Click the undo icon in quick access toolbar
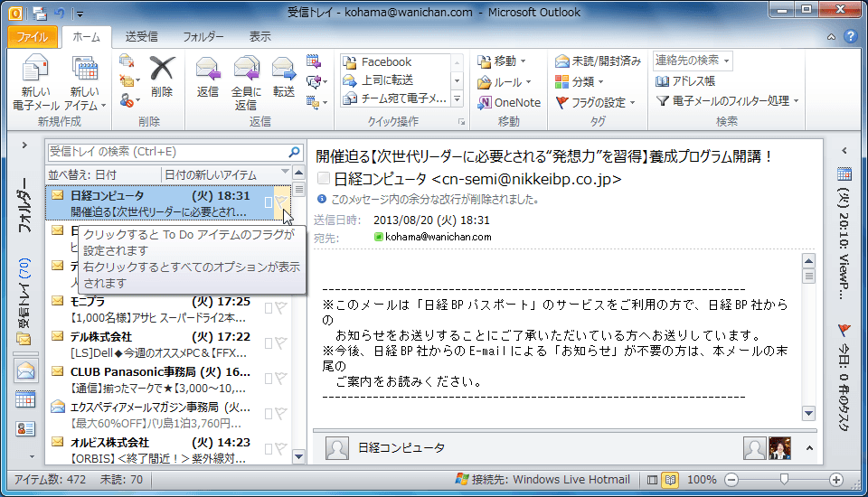The image size is (868, 497). pyautogui.click(x=60, y=13)
